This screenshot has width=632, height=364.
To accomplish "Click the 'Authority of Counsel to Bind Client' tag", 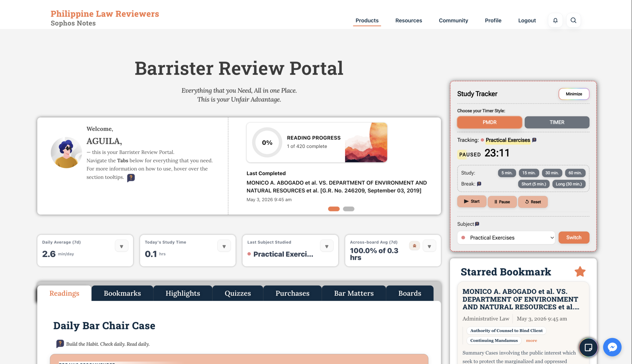I will click(506, 330).
